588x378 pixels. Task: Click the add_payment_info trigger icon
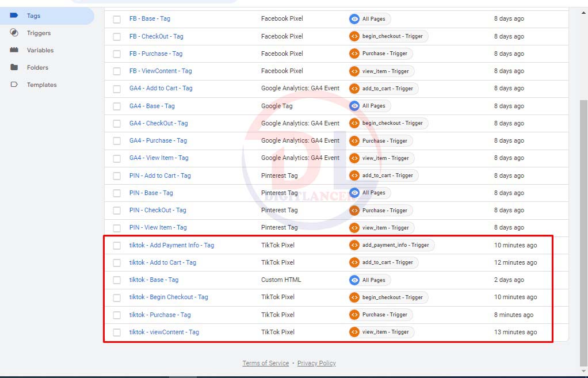(x=354, y=245)
